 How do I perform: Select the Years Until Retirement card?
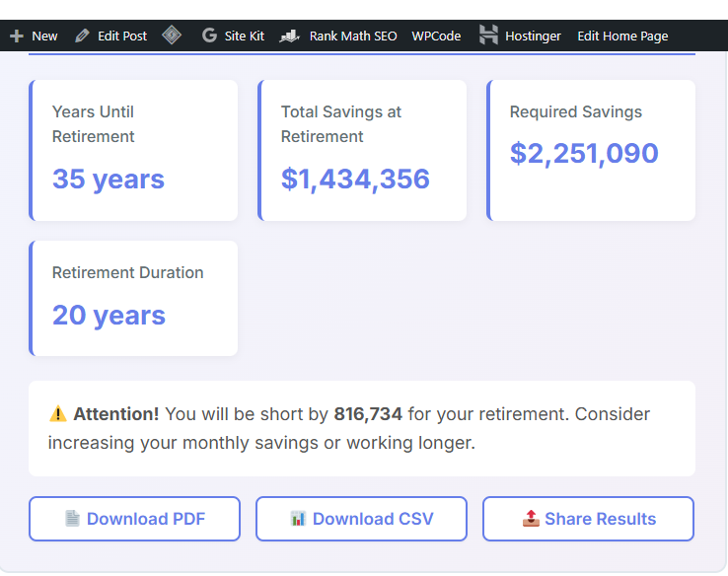[x=134, y=150]
